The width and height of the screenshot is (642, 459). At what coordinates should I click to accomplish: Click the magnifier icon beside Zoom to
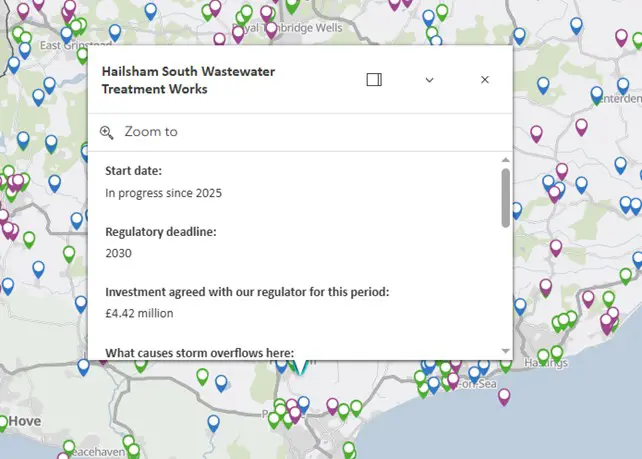coord(107,132)
